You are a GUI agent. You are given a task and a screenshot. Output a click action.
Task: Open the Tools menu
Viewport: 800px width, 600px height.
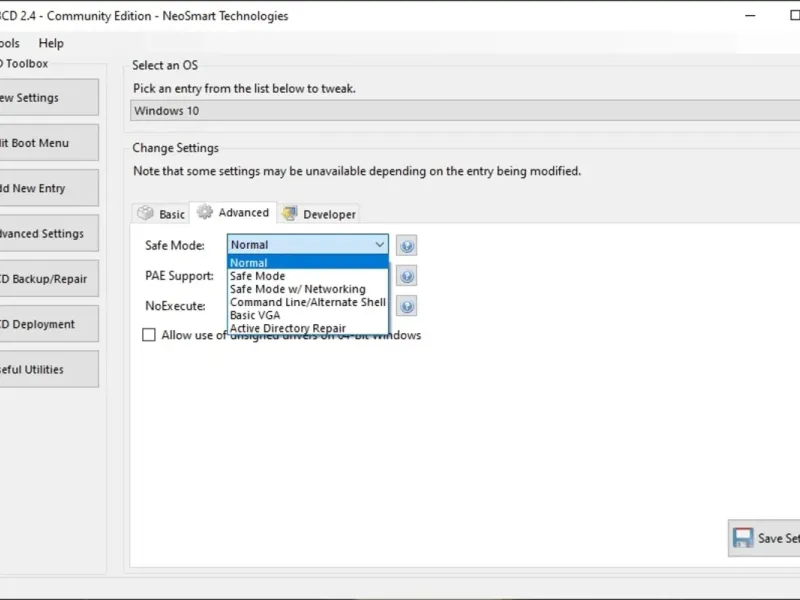(x=9, y=43)
